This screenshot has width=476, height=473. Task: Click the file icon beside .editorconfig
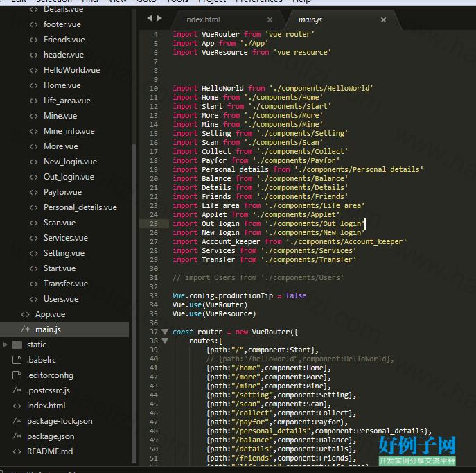point(17,375)
